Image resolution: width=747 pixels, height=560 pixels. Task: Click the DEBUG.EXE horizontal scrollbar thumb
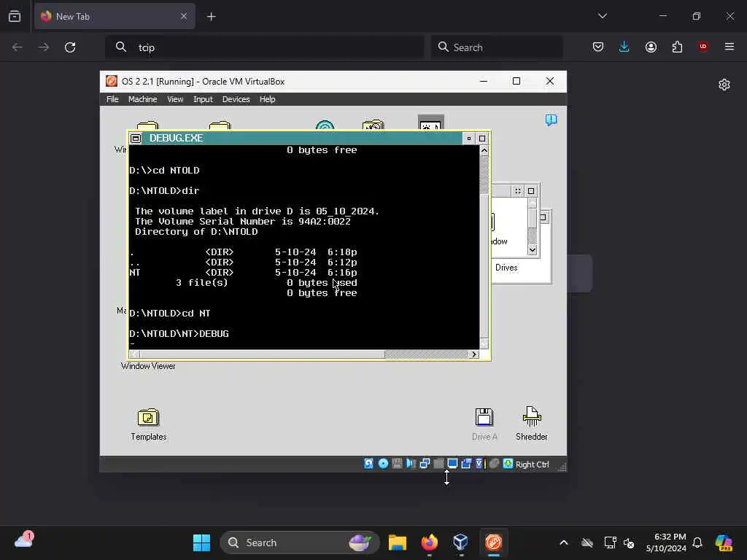(262, 354)
